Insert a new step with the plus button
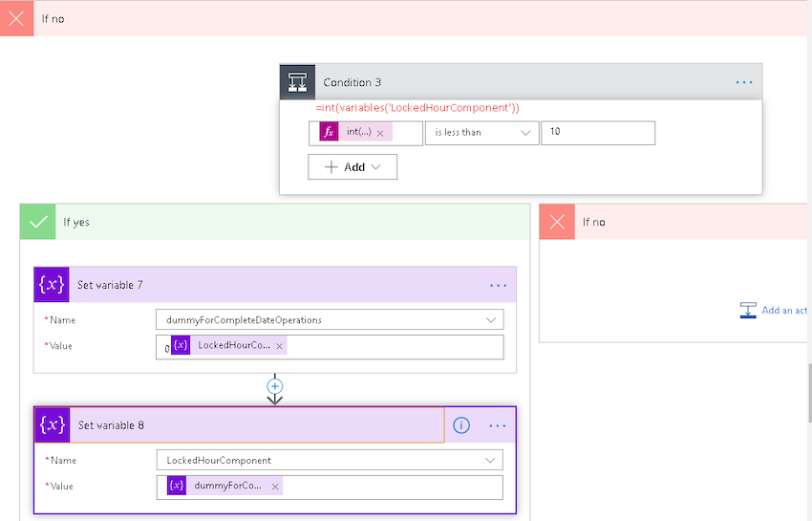812x521 pixels. click(x=275, y=386)
